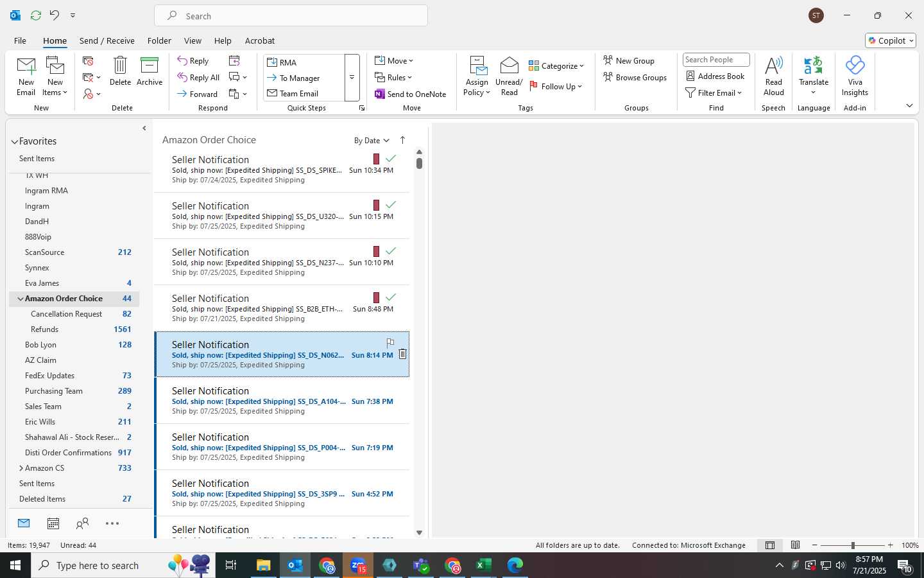Screen dimensions: 924x578
Task: Open the Help tab
Action: pos(223,40)
